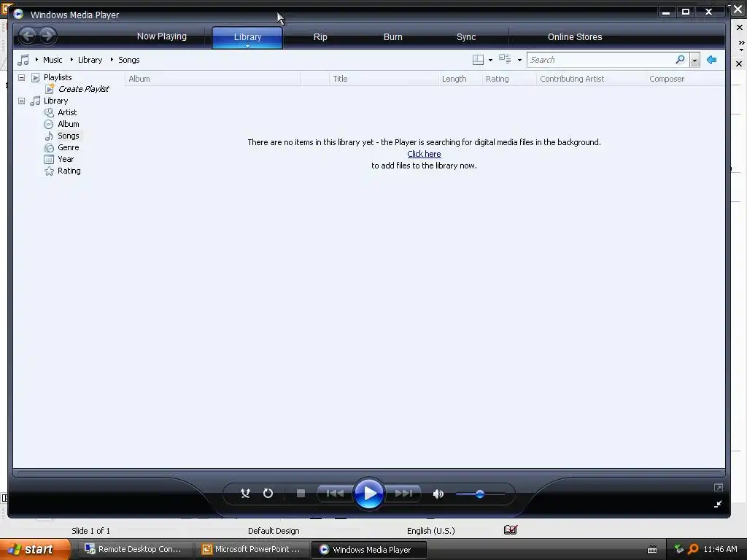Collapse the Playlists tree node
The height and width of the screenshot is (560, 747).
[21, 77]
